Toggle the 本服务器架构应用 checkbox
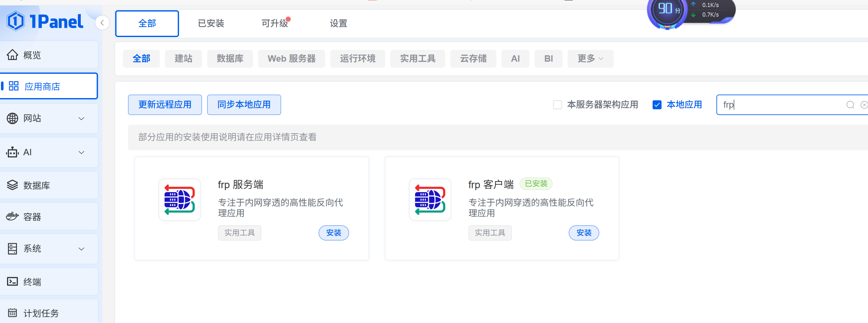868x323 pixels. (557, 104)
